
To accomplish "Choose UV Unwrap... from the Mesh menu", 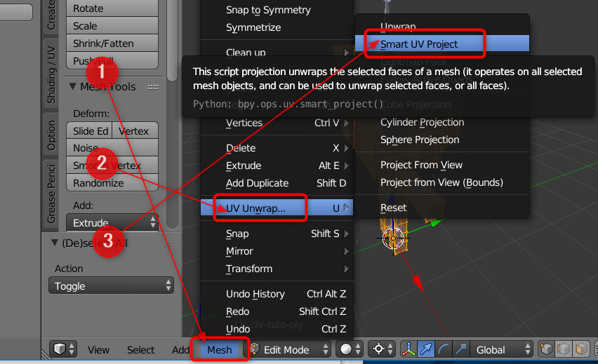I will [x=277, y=208].
